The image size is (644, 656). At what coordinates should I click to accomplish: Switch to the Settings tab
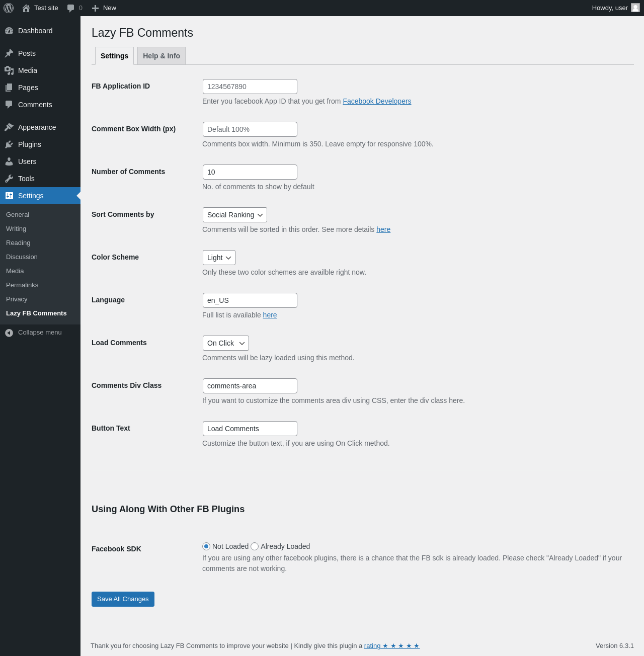(x=114, y=56)
